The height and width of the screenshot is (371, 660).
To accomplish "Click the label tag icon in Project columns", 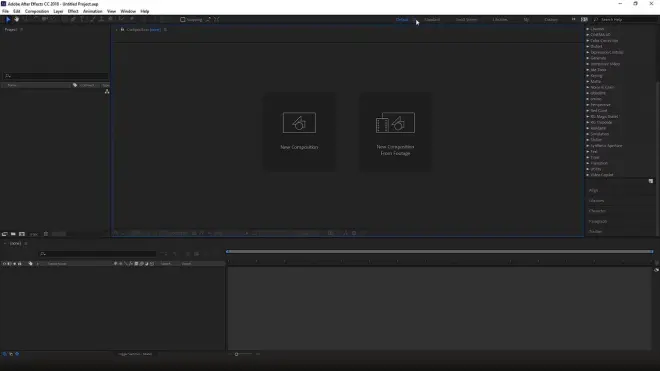I will [75, 85].
